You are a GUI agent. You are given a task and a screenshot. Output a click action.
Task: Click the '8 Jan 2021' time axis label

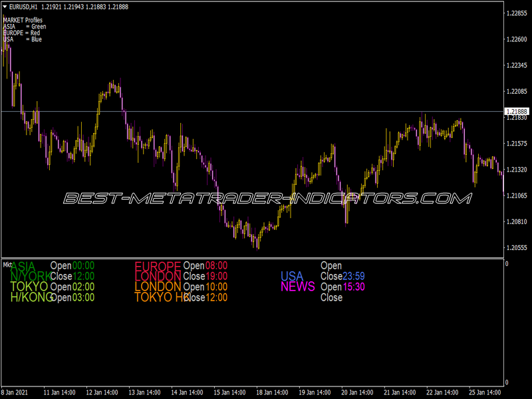(14, 392)
